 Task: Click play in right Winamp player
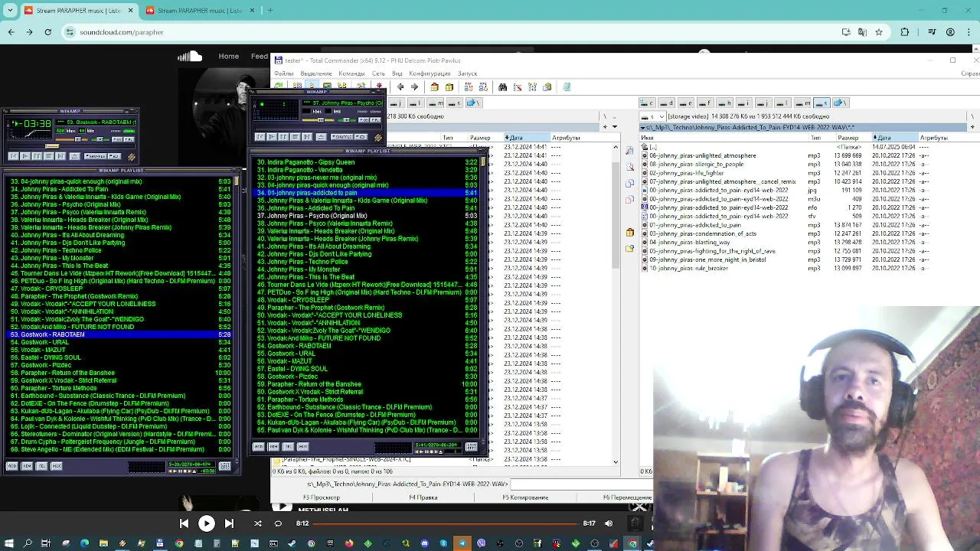point(272,137)
